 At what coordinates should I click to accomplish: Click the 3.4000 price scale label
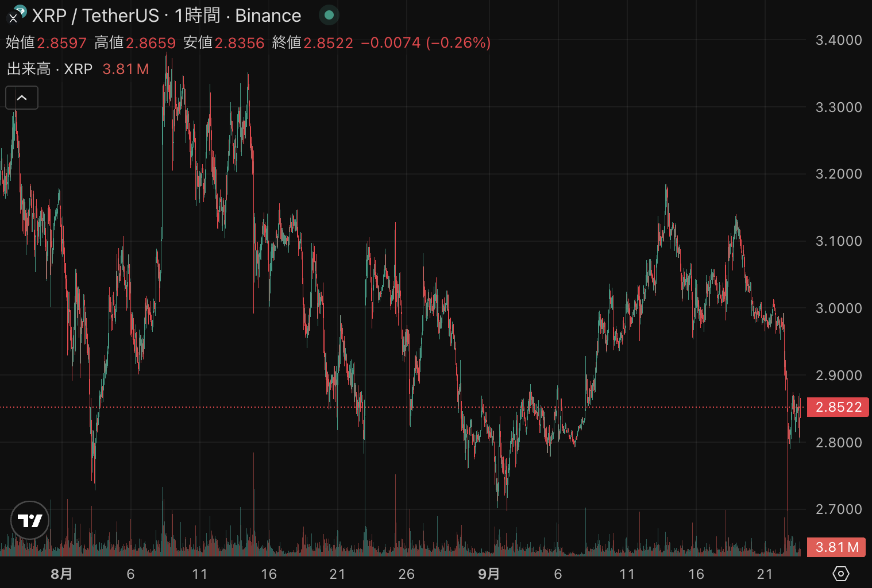(x=839, y=40)
